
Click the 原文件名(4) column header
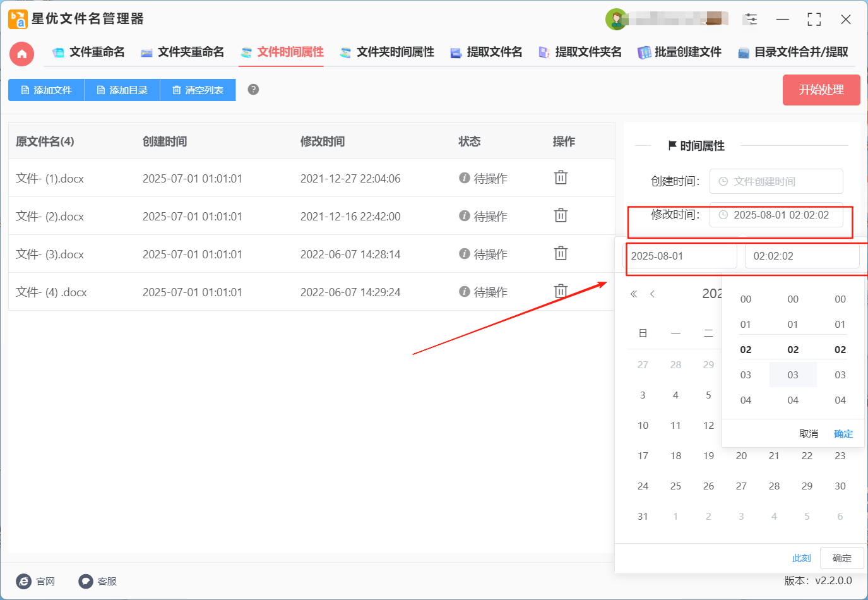[x=45, y=141]
